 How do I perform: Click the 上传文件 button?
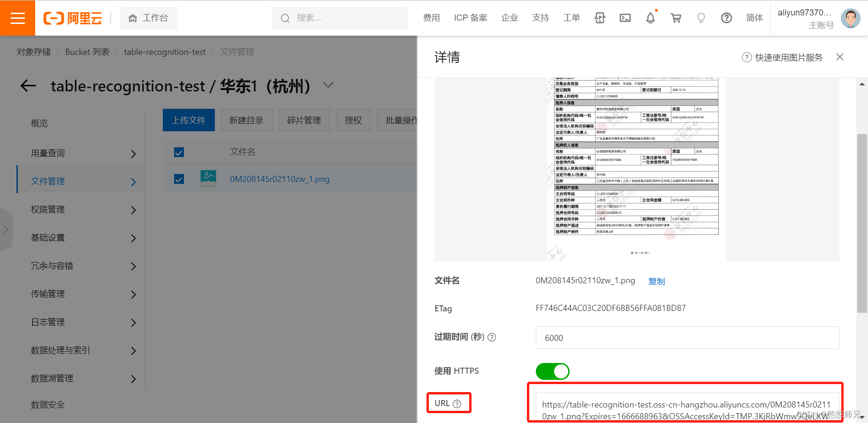(x=189, y=120)
